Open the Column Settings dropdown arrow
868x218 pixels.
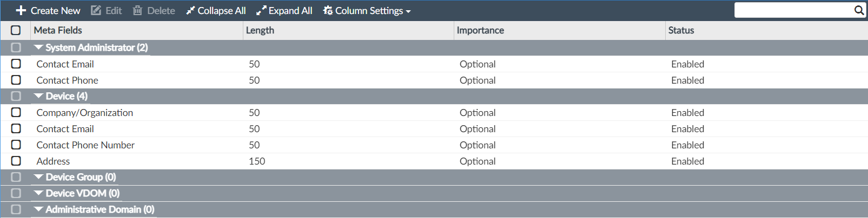pos(408,11)
